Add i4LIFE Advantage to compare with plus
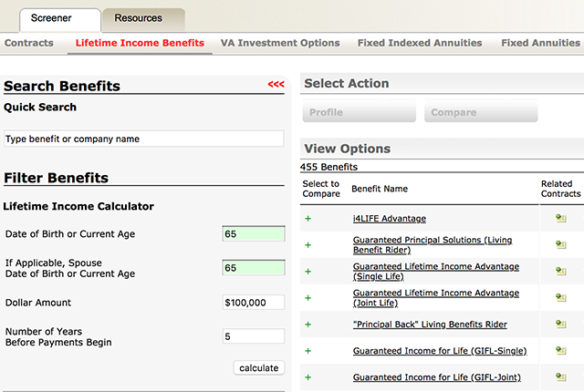 click(x=308, y=219)
